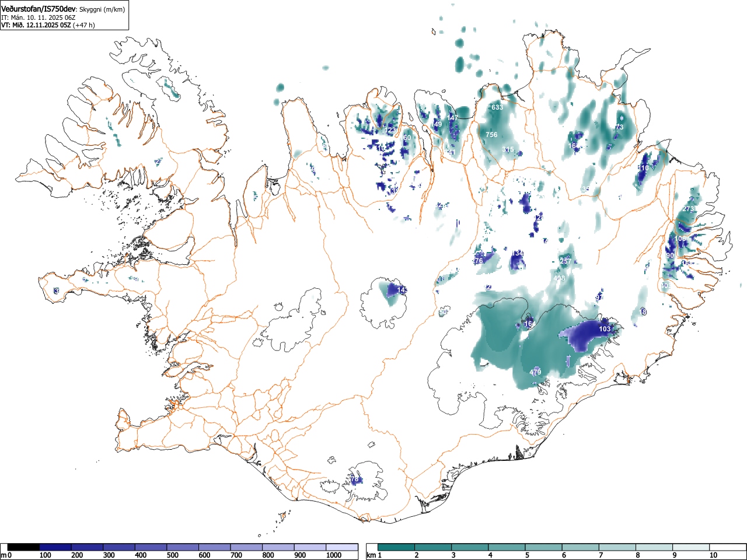
Task: Choose the 9–10 km near-white legend swatch
Action: pyautogui.click(x=690, y=547)
